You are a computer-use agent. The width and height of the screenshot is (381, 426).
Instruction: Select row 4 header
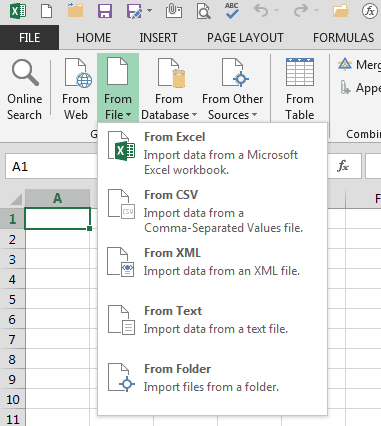coord(12,279)
